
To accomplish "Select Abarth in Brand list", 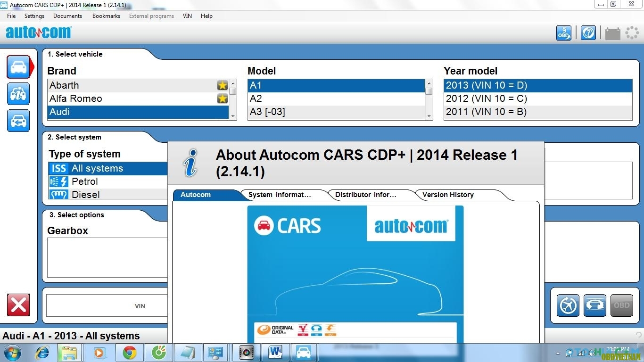I will [138, 85].
